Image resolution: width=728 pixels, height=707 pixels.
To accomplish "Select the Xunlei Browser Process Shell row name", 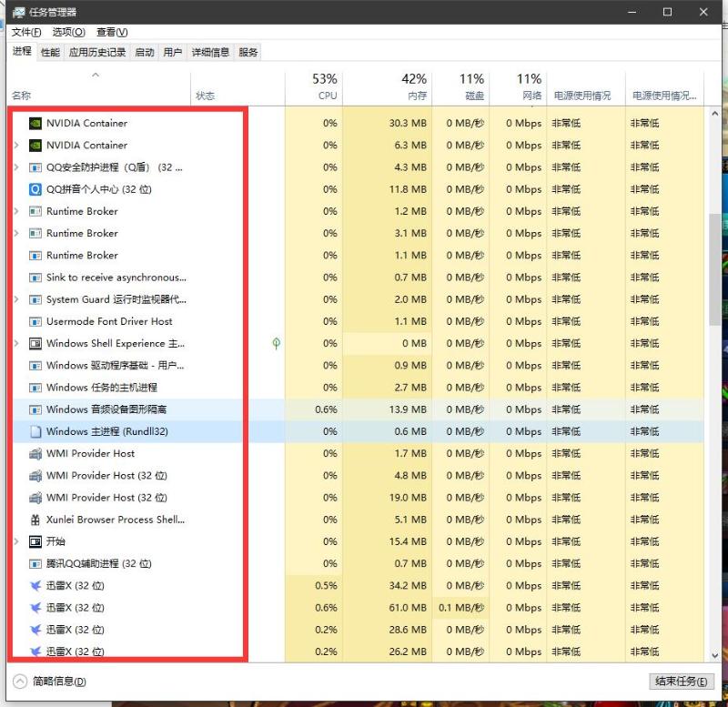I will click(x=116, y=520).
